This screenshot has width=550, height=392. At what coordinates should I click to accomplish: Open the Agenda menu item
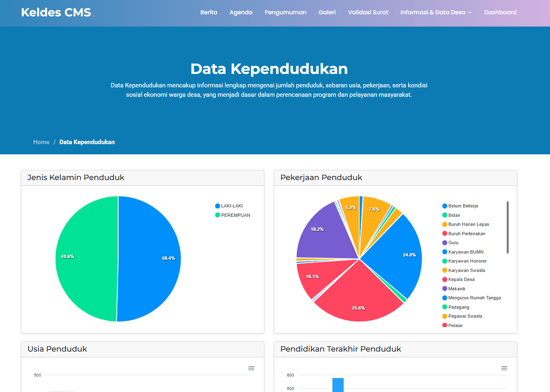coord(241,12)
